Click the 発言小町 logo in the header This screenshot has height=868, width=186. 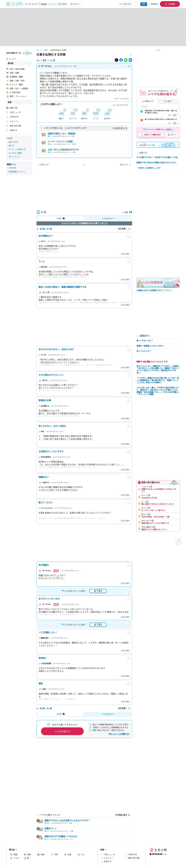14,4
